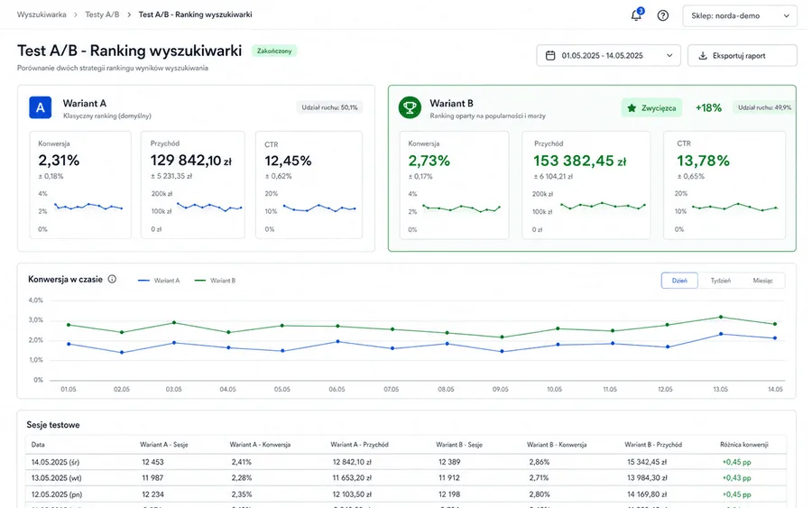
Task: Toggle Wariant B series in chart legend
Action: tap(215, 281)
